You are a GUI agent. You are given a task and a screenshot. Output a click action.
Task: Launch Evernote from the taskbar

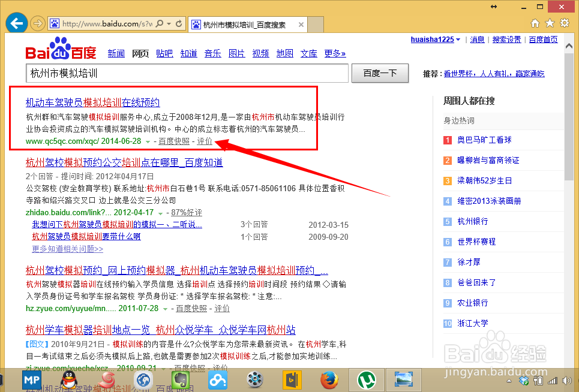click(181, 380)
